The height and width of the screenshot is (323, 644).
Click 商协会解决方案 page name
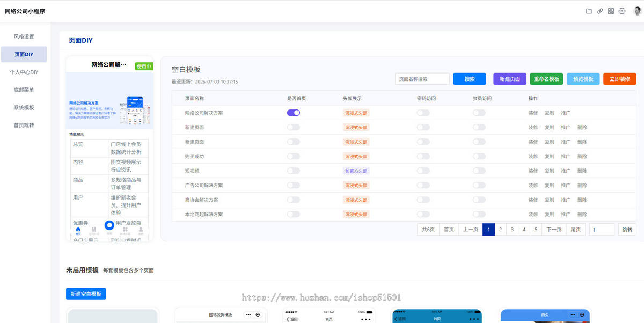201,200
